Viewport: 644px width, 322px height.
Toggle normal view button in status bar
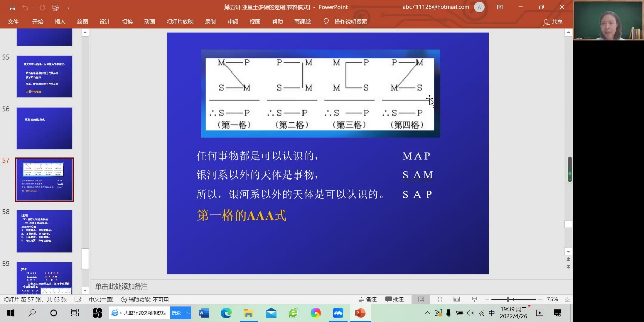[x=421, y=300]
